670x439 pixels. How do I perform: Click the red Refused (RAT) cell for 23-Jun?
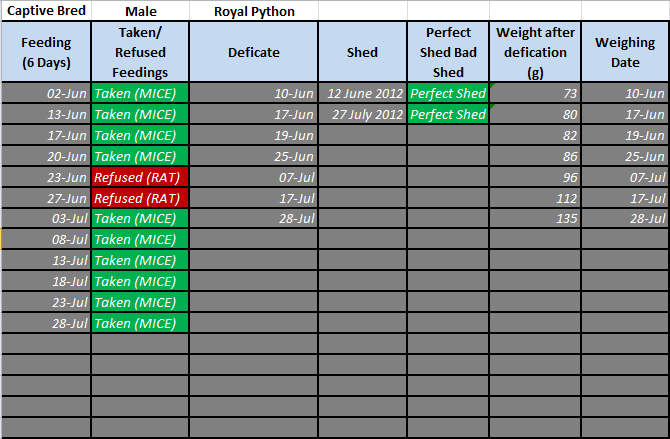tap(140, 177)
